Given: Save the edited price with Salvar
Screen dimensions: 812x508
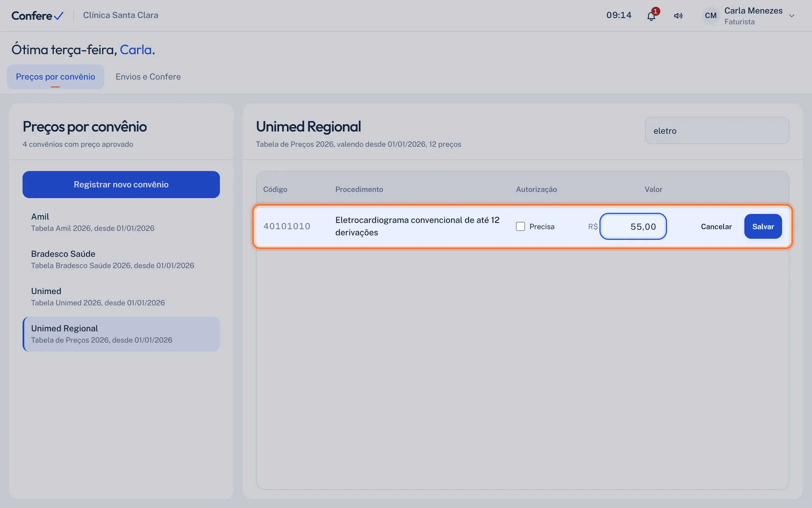Looking at the screenshot, I should pyautogui.click(x=763, y=226).
